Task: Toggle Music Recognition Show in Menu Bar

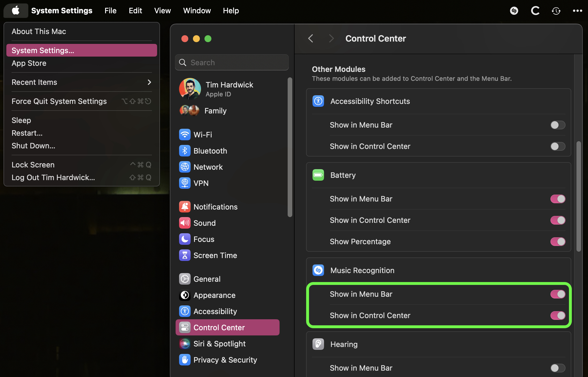Action: [x=558, y=294]
